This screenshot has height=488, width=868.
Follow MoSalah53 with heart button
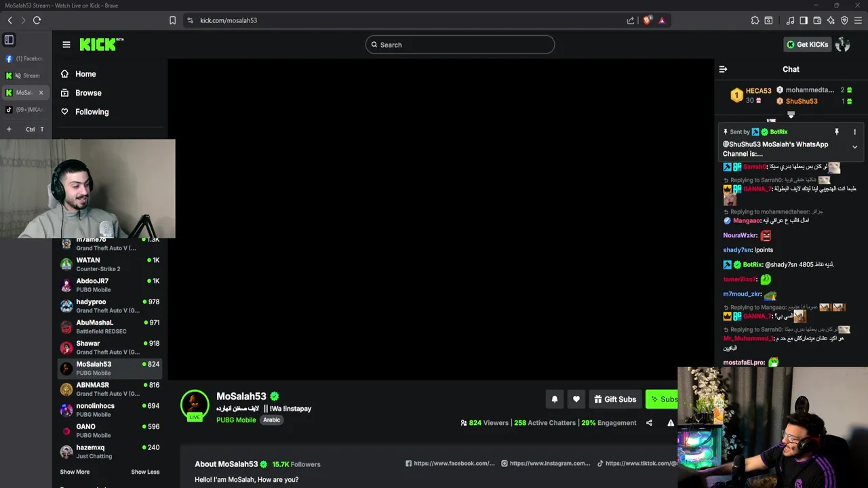pos(576,399)
